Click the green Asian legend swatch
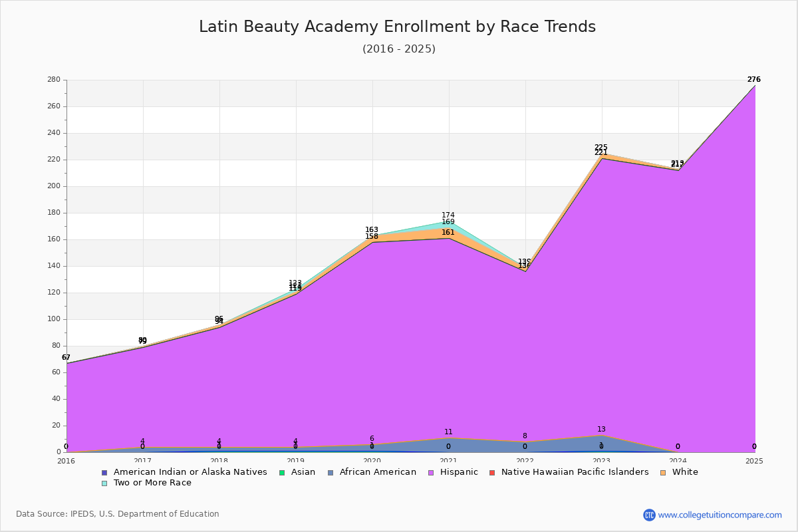The image size is (798, 532). (282, 472)
